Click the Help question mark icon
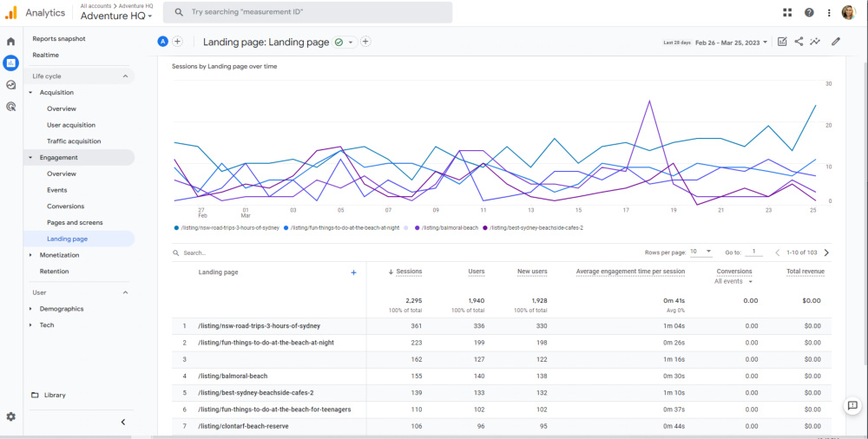This screenshot has width=868, height=439. click(809, 12)
